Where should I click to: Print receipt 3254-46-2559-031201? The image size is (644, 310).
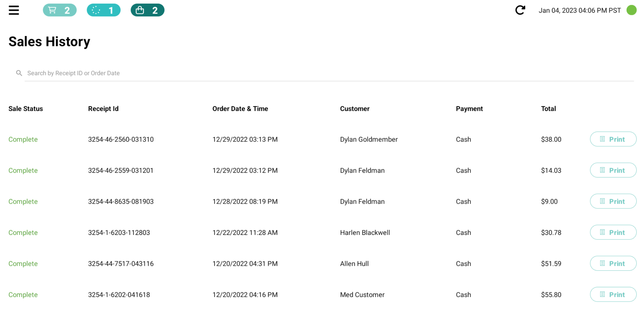point(613,170)
